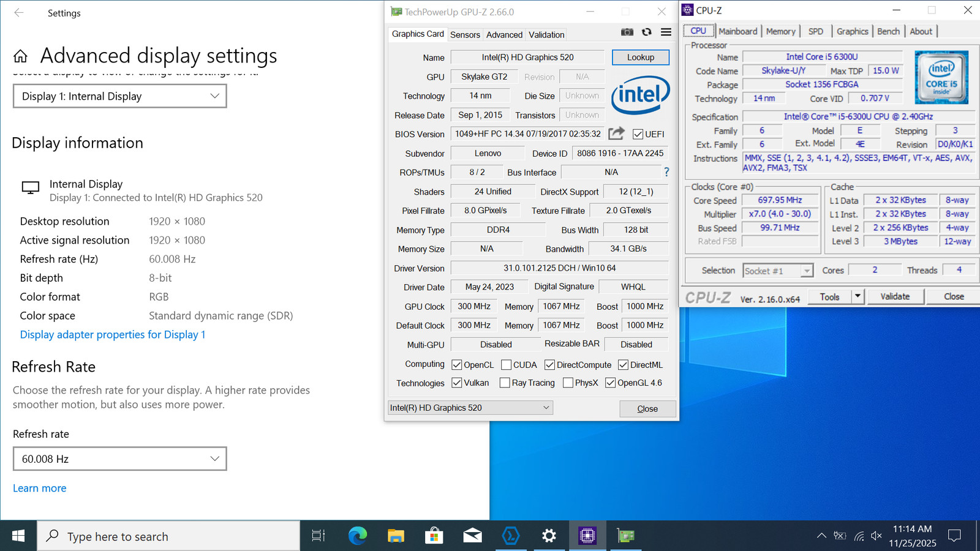
Task: Click the taskbar clock and date
Action: tap(913, 536)
